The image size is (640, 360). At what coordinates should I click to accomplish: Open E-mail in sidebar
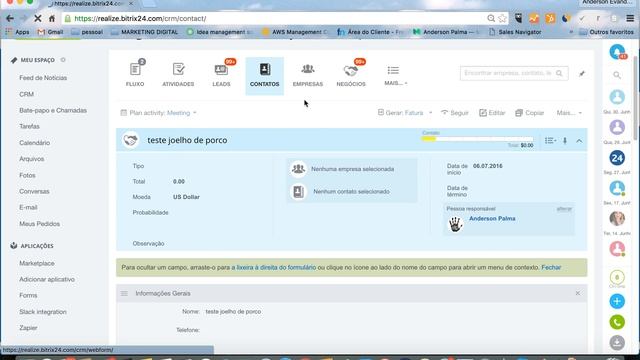28,207
